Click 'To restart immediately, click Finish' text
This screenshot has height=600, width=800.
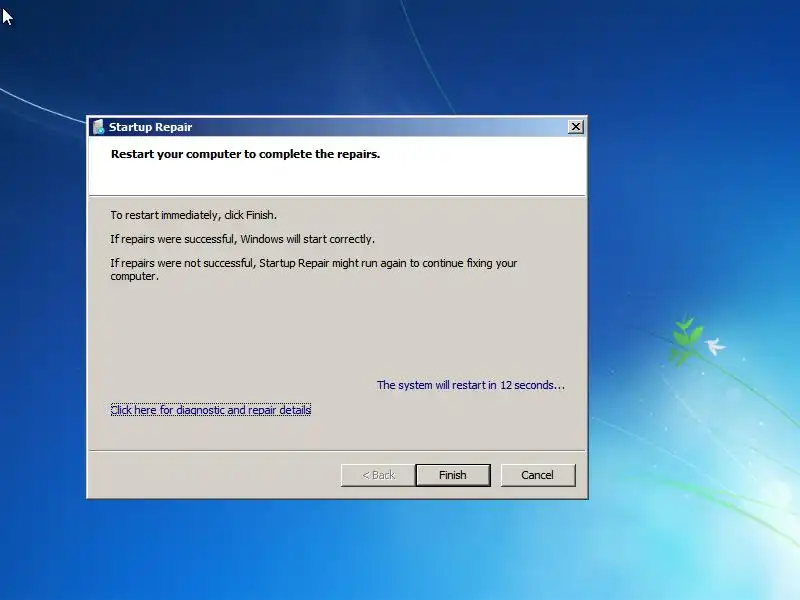[x=193, y=215]
